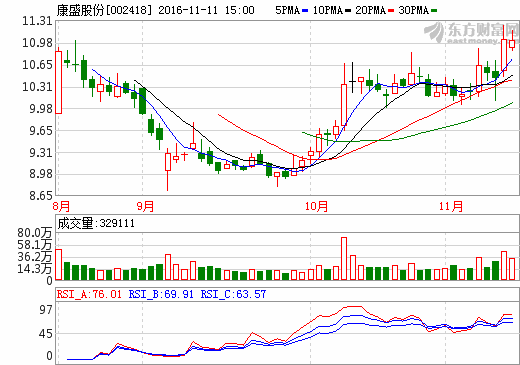Click the 10月 date axis label

pyautogui.click(x=316, y=206)
